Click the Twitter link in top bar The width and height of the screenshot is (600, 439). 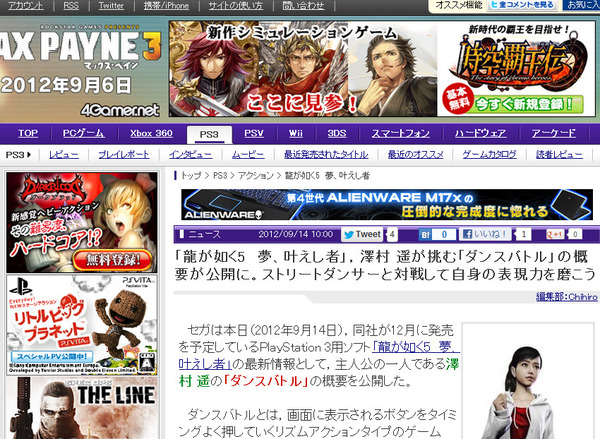coord(111,5)
